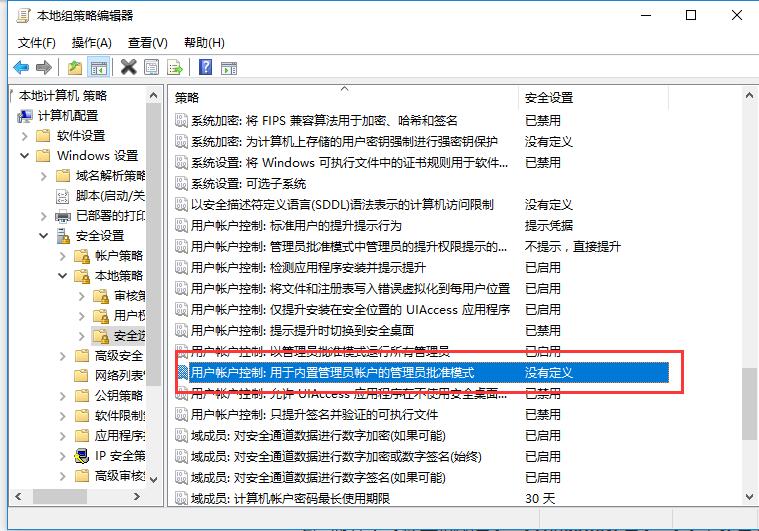Sort by the 安全设置 column header
This screenshot has width=759, height=531.
point(590,97)
